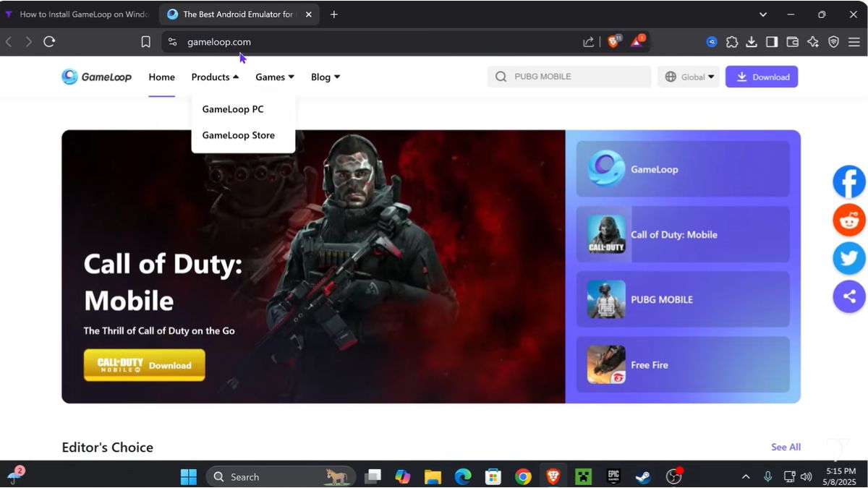This screenshot has height=488, width=868.
Task: Click the GameLoop logo in site header
Action: (x=96, y=77)
